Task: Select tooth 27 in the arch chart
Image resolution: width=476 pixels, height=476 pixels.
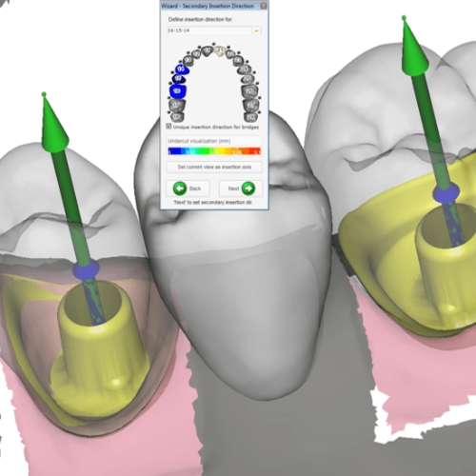Action: tap(250, 105)
